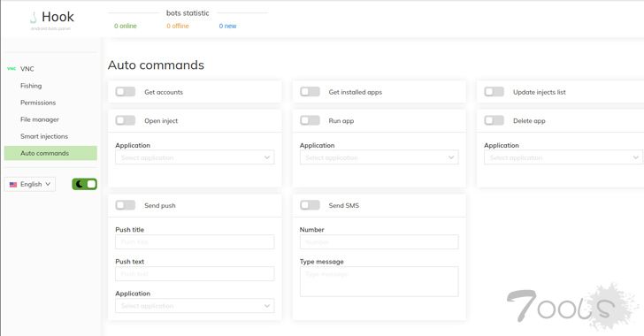Select the highlighted Auto commands item
The height and width of the screenshot is (336, 644).
50,153
